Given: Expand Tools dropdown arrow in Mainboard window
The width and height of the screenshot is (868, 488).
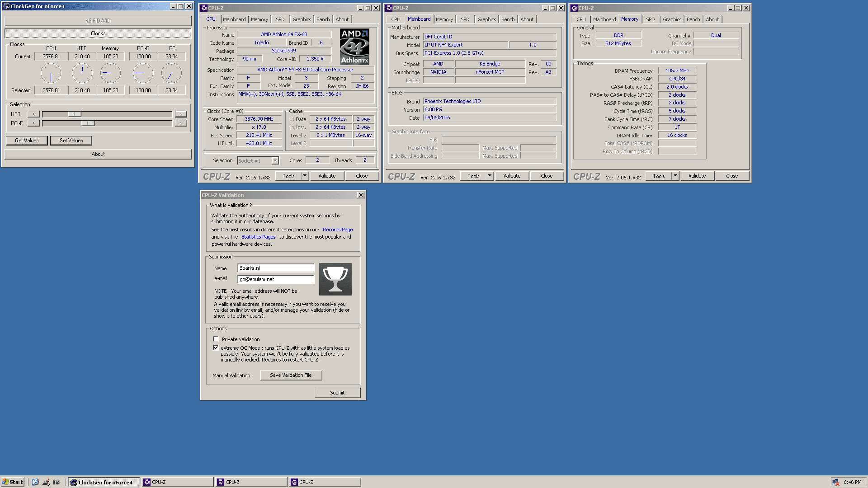Looking at the screenshot, I should click(490, 176).
